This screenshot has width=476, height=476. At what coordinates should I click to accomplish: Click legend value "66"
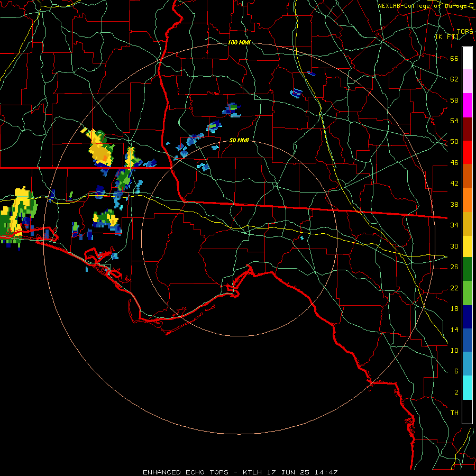tap(454, 59)
